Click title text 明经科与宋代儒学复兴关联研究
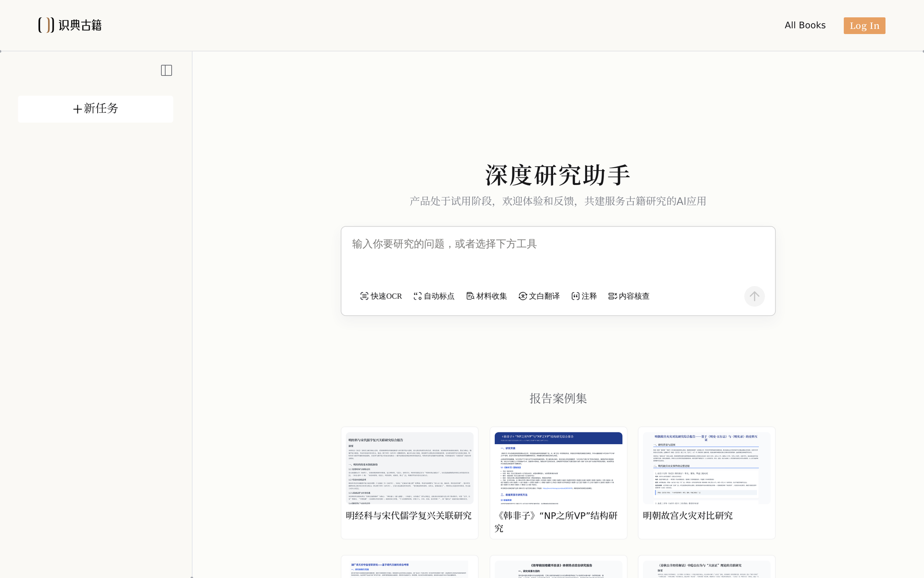This screenshot has width=924, height=578. [x=409, y=516]
